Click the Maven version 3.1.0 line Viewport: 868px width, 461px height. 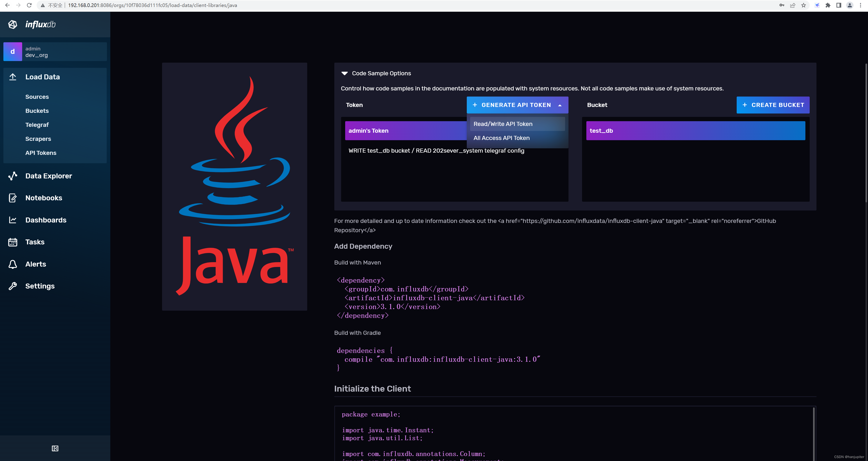393,307
